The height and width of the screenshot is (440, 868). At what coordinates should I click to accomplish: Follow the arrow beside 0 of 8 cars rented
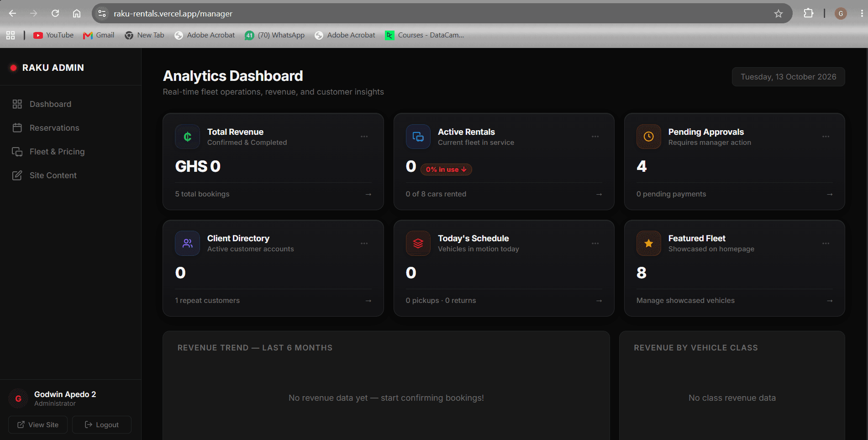click(x=599, y=194)
